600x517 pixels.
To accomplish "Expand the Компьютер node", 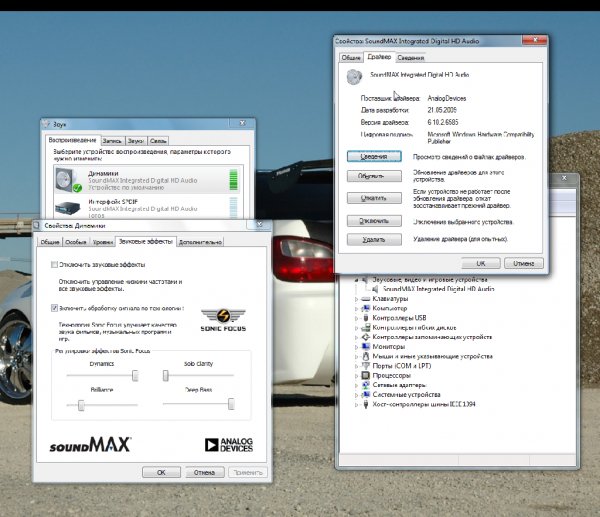I will click(357, 308).
